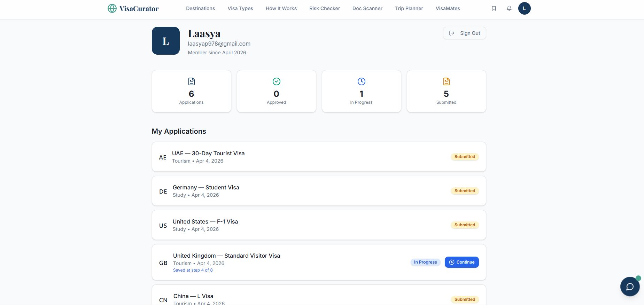644x305 pixels.
Task: Click 'Study • Apr 4, 2026' under Germany
Action: point(196,195)
